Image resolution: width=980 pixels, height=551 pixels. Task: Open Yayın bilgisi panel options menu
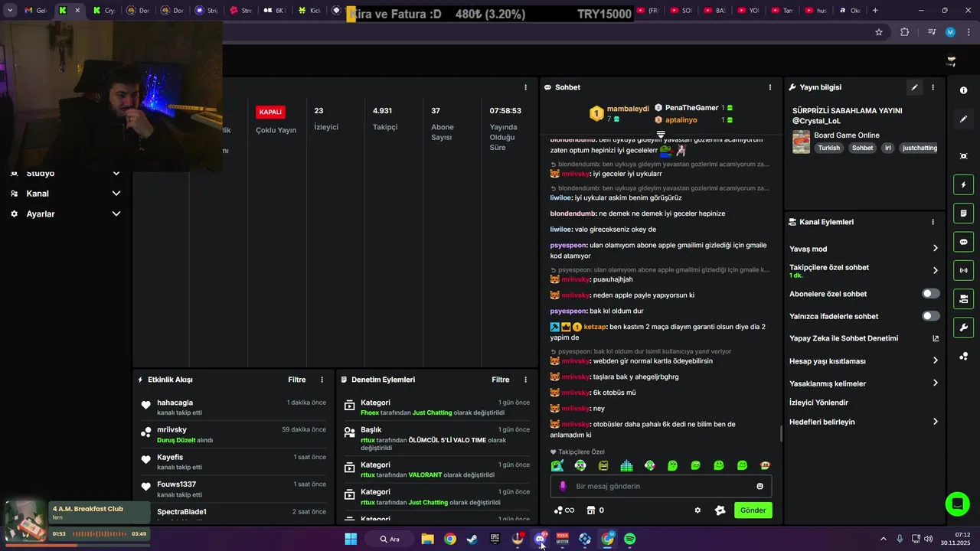pyautogui.click(x=933, y=87)
